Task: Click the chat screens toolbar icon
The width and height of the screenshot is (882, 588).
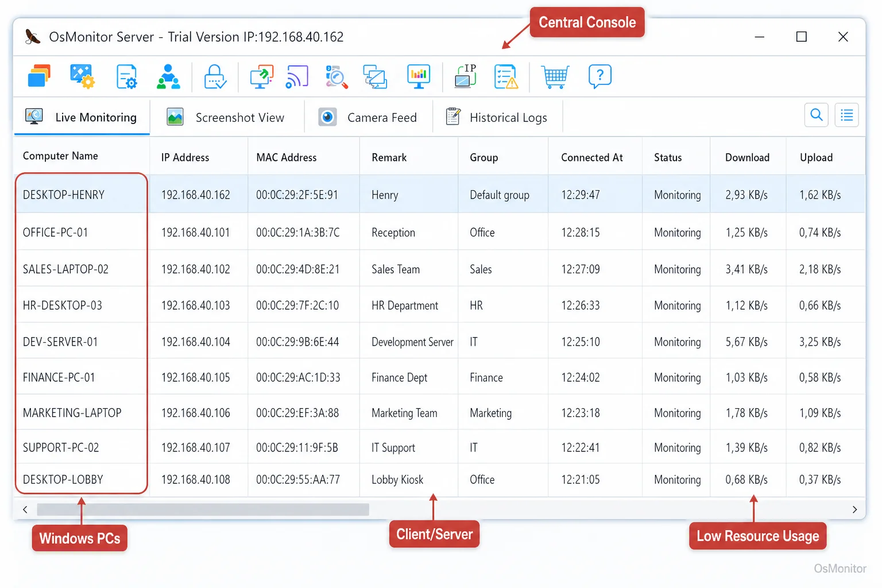Action: [375, 76]
